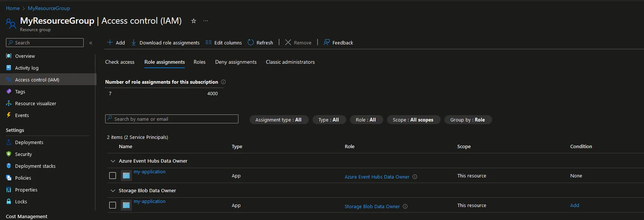Check the my-application box under Storage Blob

click(x=113, y=205)
